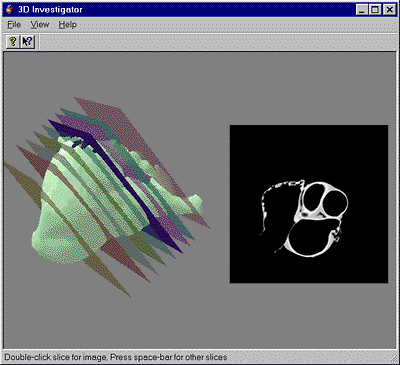The height and width of the screenshot is (365, 400).
Task: Click the status bar hint text
Action: [x=116, y=357]
